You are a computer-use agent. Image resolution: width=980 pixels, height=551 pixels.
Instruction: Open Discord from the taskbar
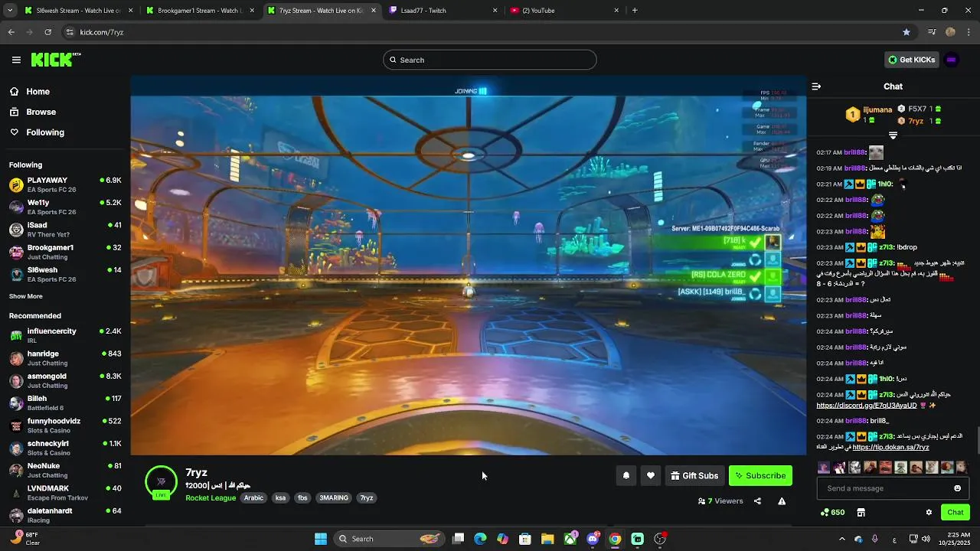[x=593, y=539]
